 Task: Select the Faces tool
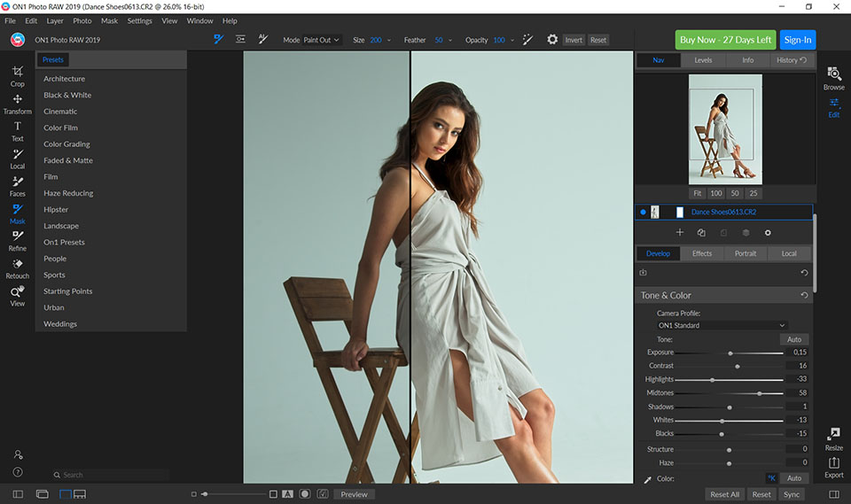pyautogui.click(x=18, y=187)
